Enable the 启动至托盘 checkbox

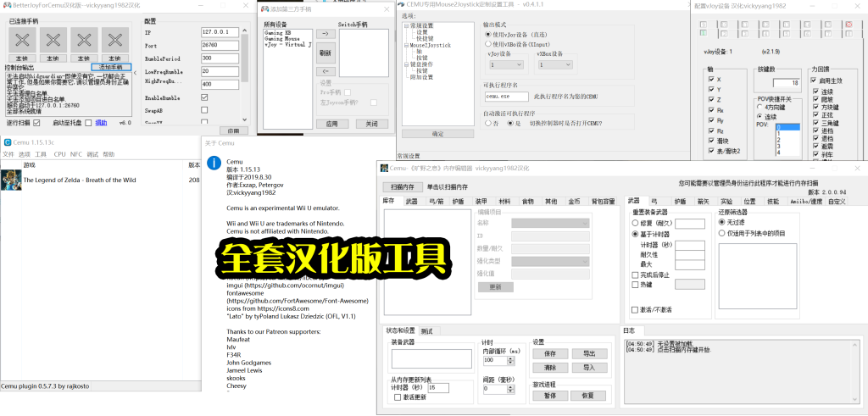coord(88,123)
